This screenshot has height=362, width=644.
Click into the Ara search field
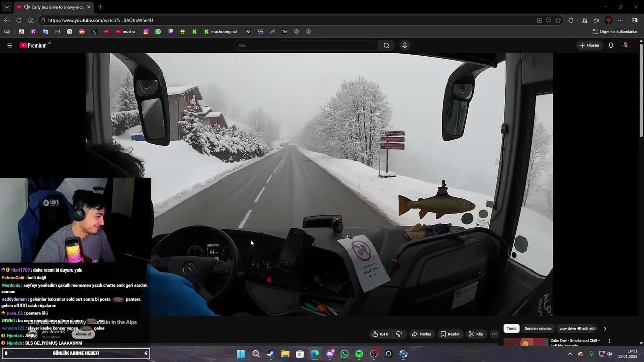(x=306, y=45)
